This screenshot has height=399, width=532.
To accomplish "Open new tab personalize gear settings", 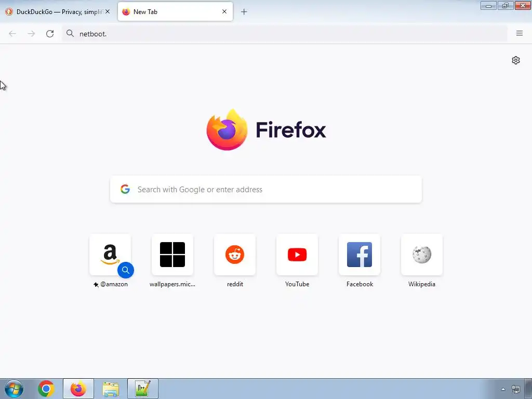I will pos(516,60).
